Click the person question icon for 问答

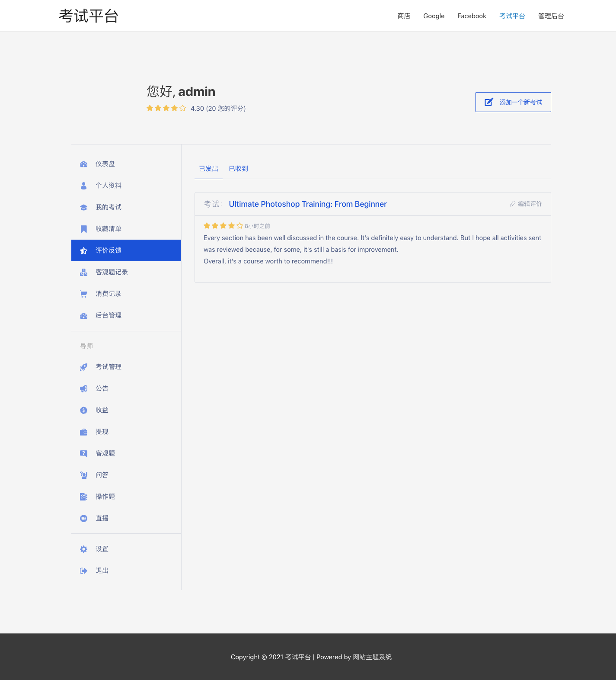[84, 475]
